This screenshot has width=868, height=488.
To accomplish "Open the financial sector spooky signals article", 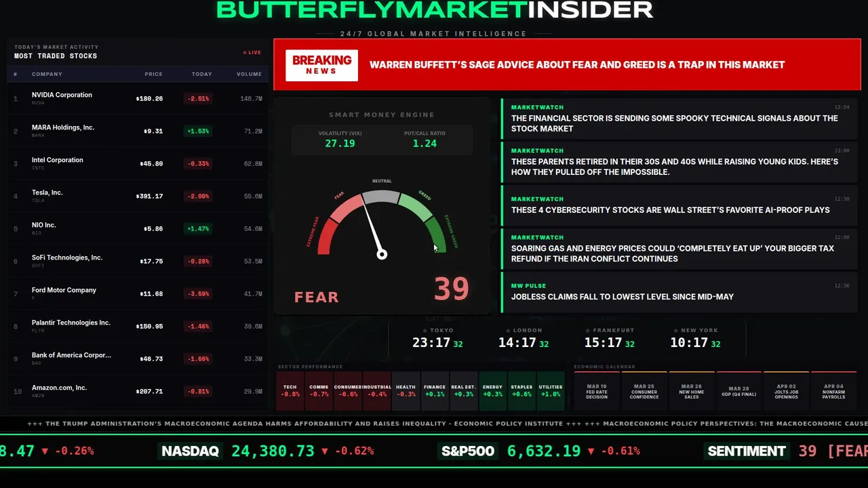I will pos(679,119).
